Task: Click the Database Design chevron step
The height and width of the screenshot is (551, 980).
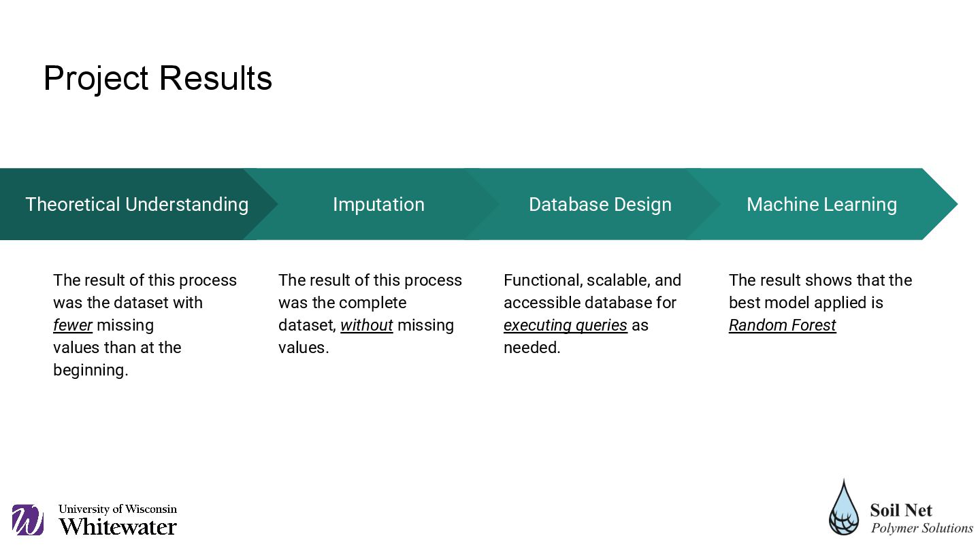Action: 600,204
